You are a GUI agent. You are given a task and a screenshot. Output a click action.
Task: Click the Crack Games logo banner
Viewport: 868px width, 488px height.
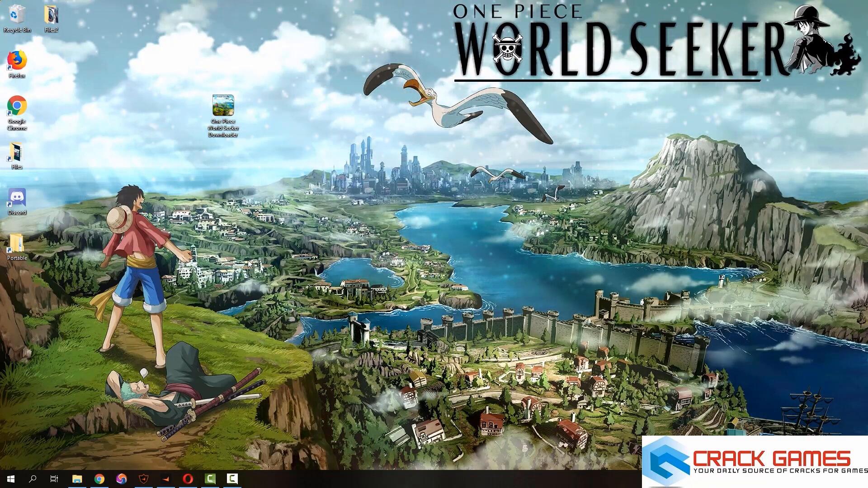coord(754,462)
